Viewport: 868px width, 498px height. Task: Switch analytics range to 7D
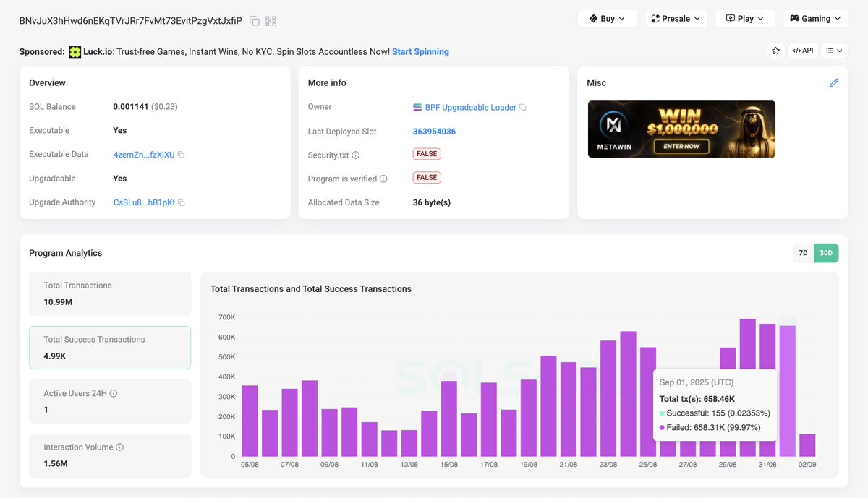click(x=803, y=253)
